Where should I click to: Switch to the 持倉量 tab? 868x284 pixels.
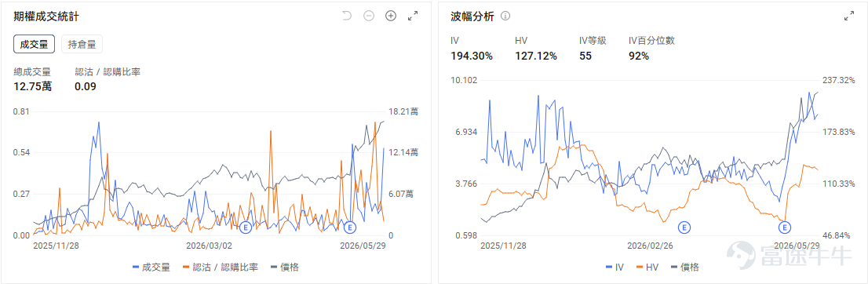tap(82, 44)
